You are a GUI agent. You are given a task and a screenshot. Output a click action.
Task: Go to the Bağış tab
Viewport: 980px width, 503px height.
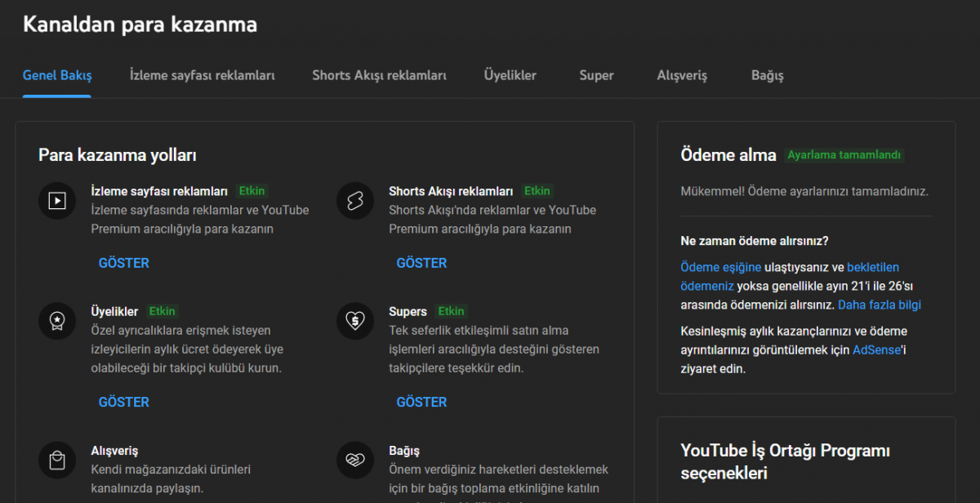tap(768, 75)
